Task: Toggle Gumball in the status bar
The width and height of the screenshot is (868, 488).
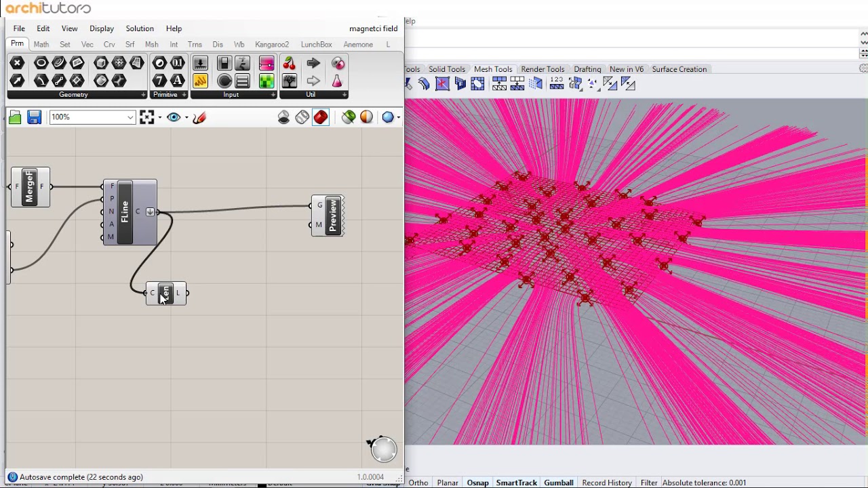Action: click(559, 483)
